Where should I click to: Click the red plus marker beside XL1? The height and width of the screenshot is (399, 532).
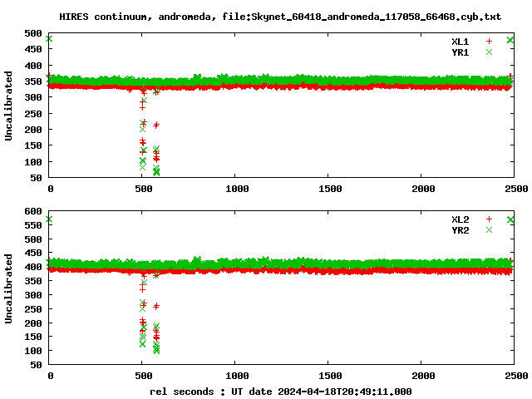click(x=489, y=42)
